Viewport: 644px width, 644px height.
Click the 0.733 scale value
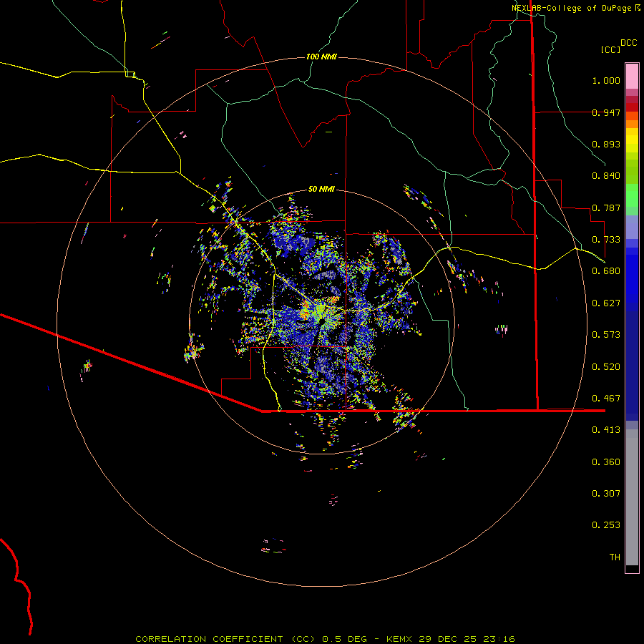click(606, 240)
